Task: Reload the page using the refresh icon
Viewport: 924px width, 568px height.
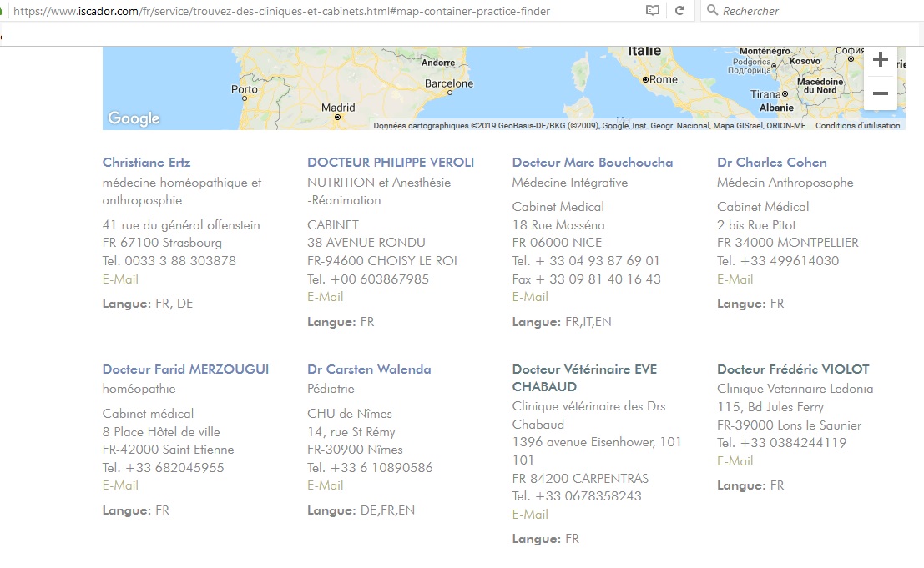Action: 680,11
